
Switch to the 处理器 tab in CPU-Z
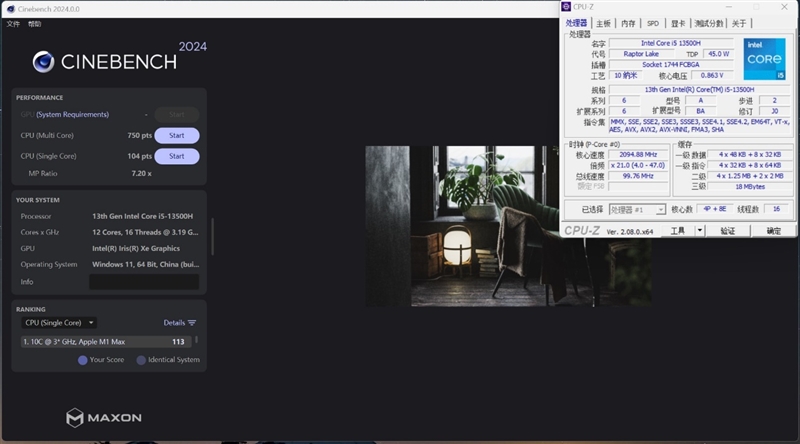click(x=576, y=23)
